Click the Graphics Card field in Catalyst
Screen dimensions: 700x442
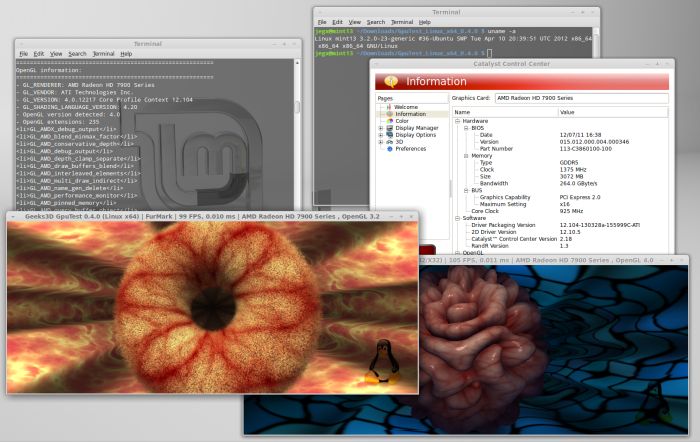pyautogui.click(x=582, y=98)
